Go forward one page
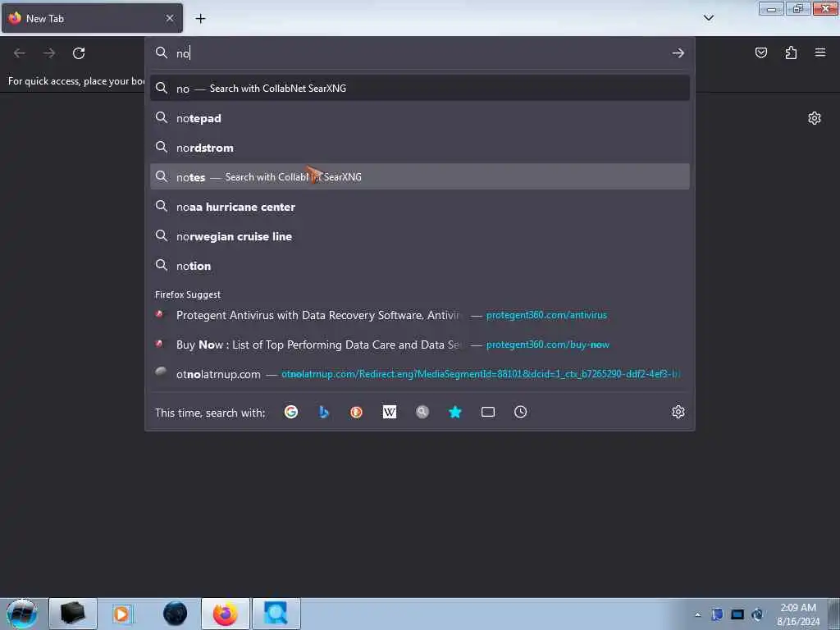Viewport: 840px width, 630px height. (49, 53)
